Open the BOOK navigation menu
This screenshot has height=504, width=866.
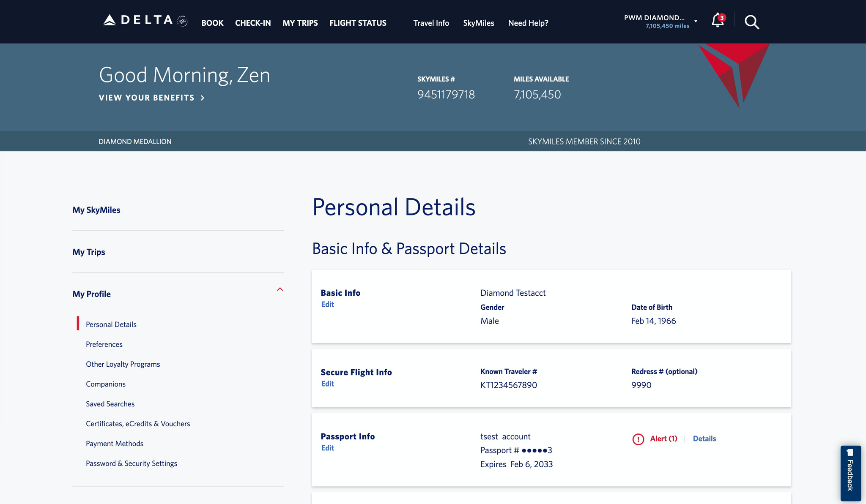(x=212, y=23)
